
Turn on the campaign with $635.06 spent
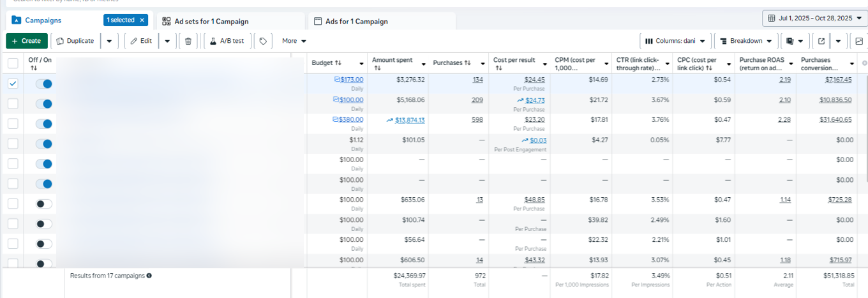coord(44,204)
